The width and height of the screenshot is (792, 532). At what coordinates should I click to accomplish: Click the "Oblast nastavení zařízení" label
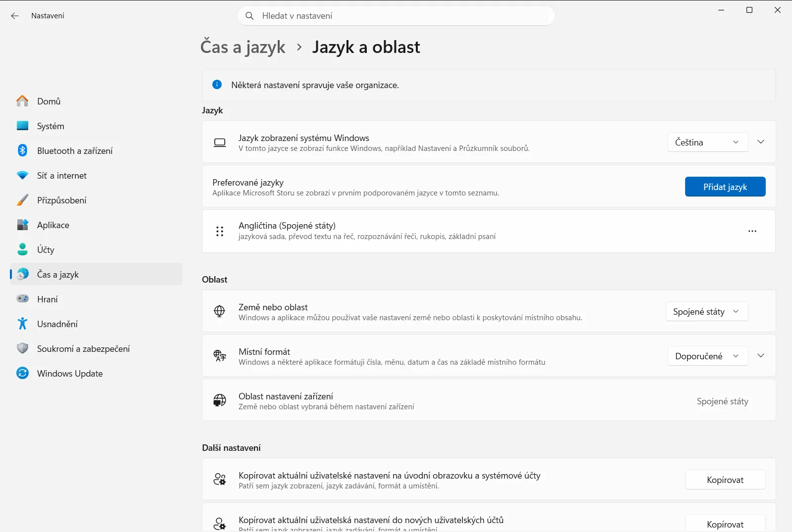[286, 396]
